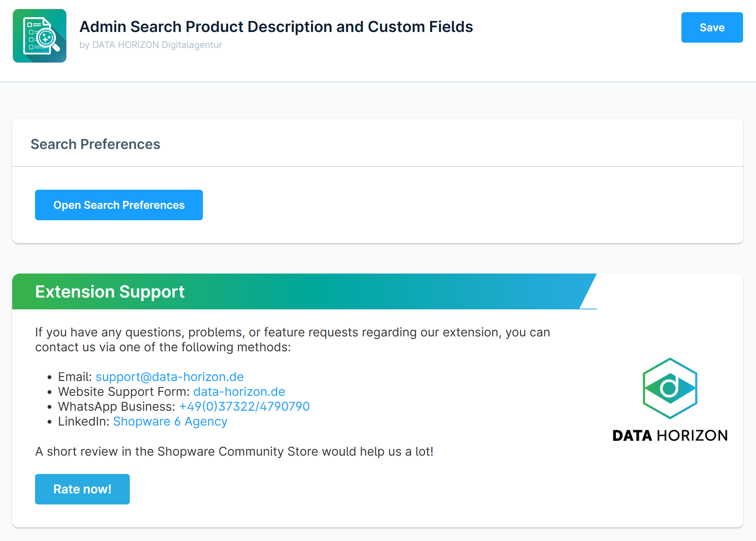Open the support@data-horizon.de email link
This screenshot has width=756, height=541.
click(169, 377)
